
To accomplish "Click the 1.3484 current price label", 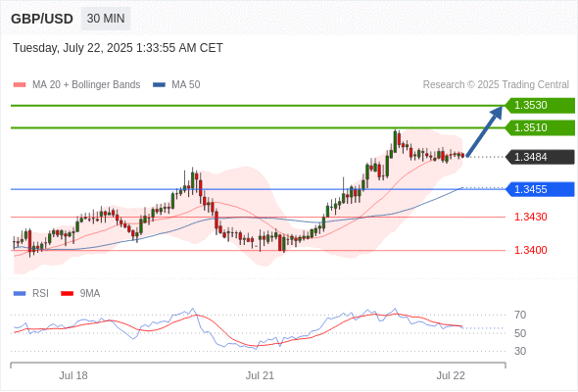I will pyautogui.click(x=540, y=157).
